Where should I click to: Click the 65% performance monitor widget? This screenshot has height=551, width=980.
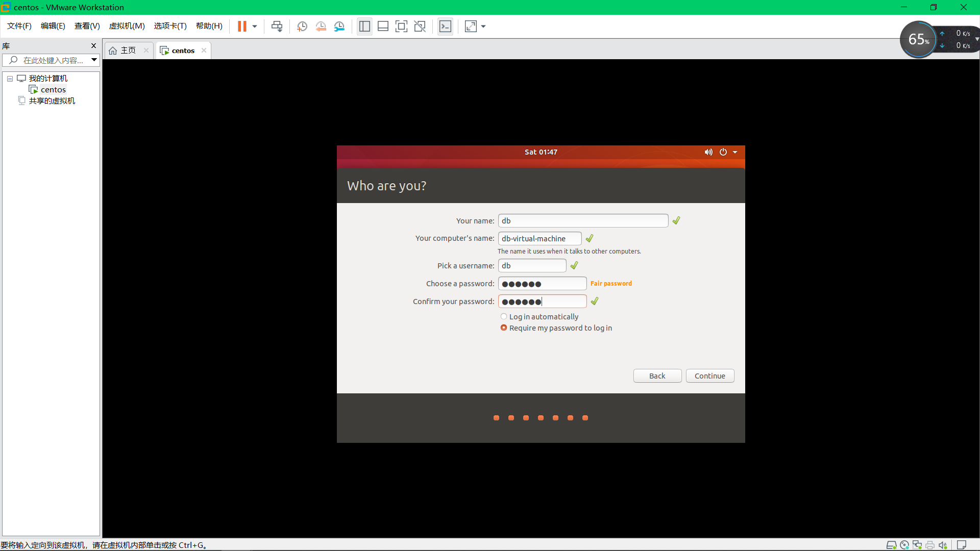tap(919, 39)
